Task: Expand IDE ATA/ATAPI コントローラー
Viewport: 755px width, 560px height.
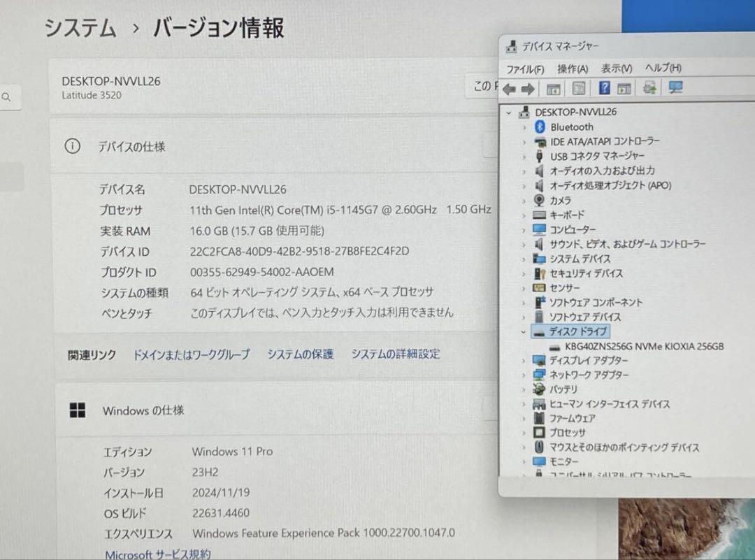Action: pyautogui.click(x=524, y=142)
